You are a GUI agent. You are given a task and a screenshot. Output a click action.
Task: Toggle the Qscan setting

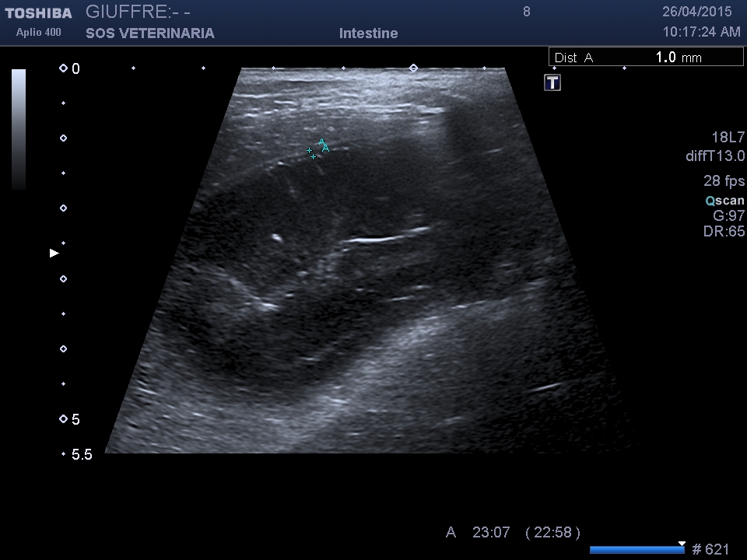[x=724, y=200]
